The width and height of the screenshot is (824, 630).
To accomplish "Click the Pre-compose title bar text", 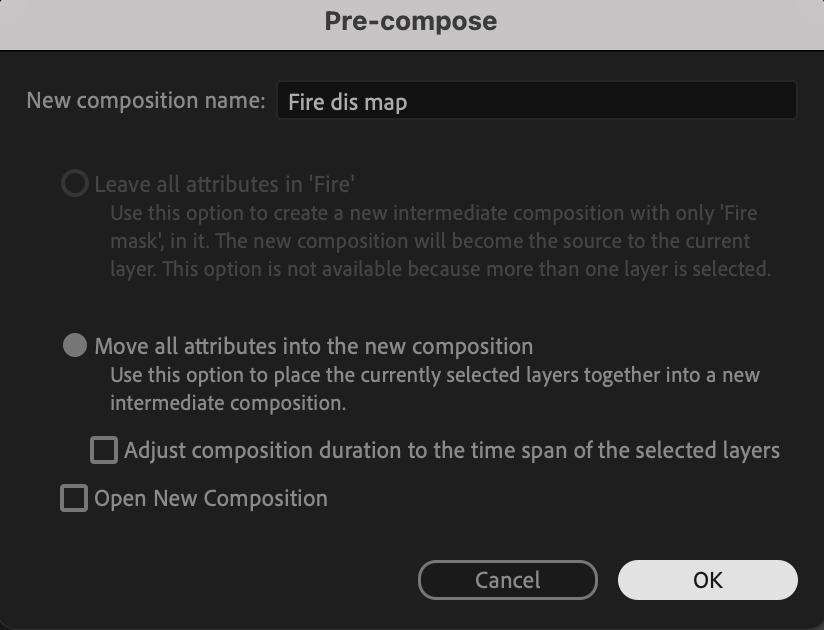I will [x=411, y=21].
